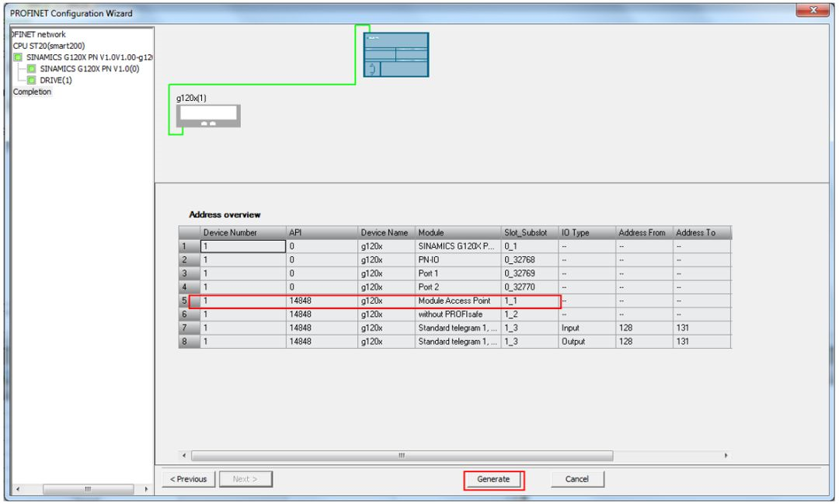Click 'Standard telegram 1' in the Output row

click(x=458, y=342)
